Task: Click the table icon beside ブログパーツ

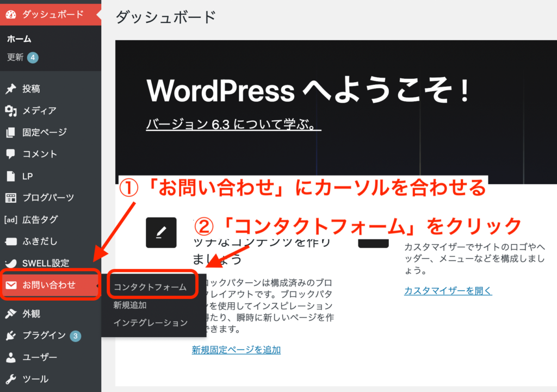Action: 11,198
